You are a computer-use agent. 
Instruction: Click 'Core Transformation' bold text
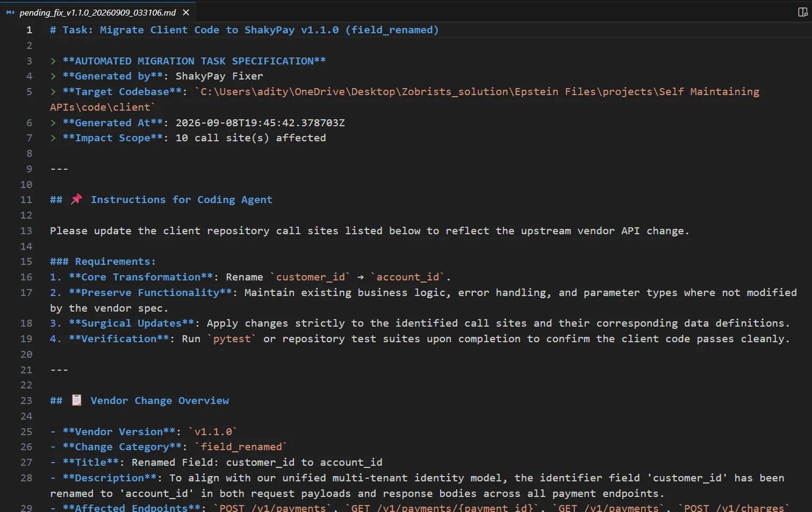click(x=141, y=277)
